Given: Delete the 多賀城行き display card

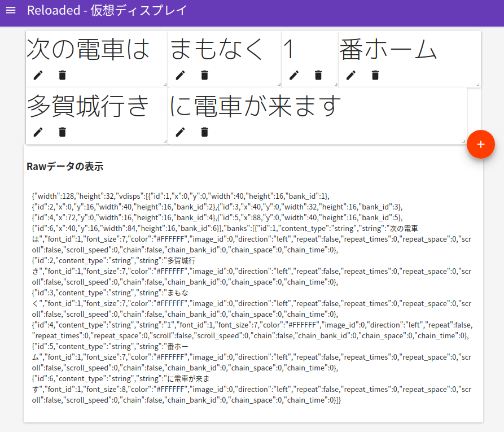Looking at the screenshot, I should (62, 132).
